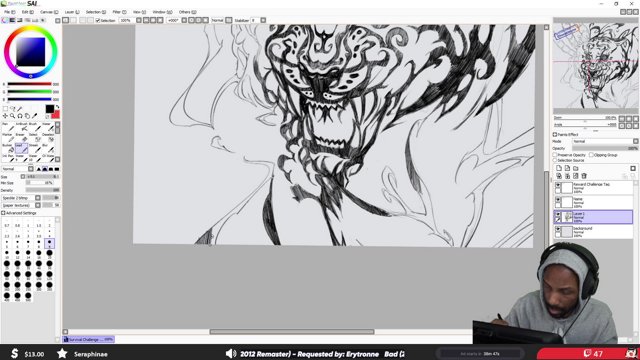Toggle the RGB slider panel icon
Image resolution: width=640 pixels, height=360 pixels.
(x=12, y=20)
